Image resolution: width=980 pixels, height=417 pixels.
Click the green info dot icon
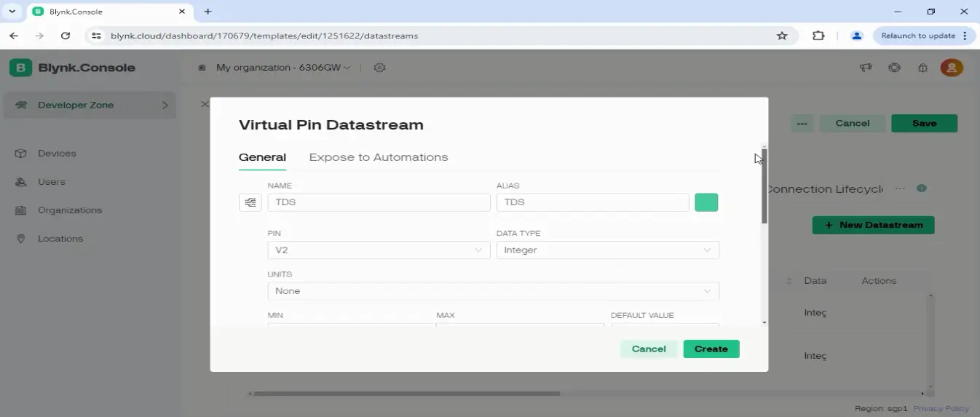[922, 188]
